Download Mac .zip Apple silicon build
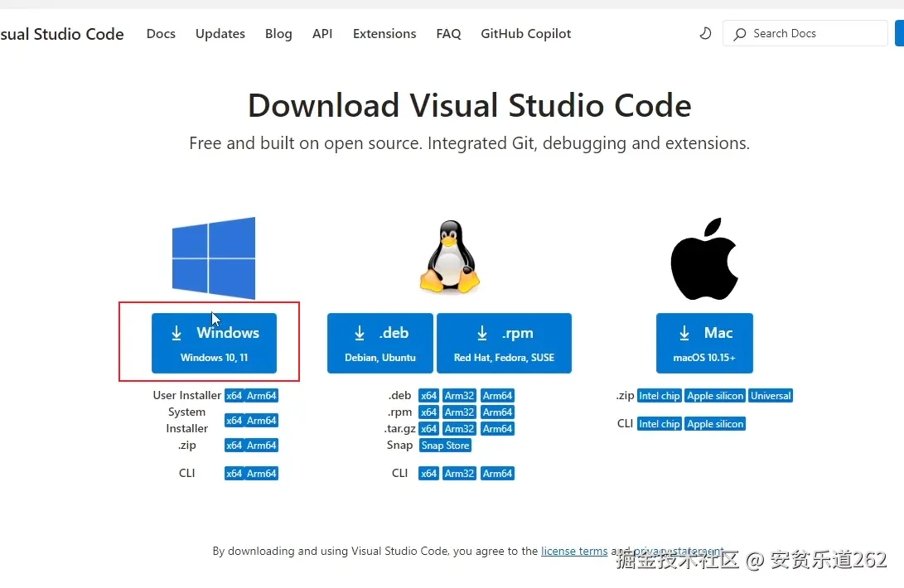 [715, 396]
